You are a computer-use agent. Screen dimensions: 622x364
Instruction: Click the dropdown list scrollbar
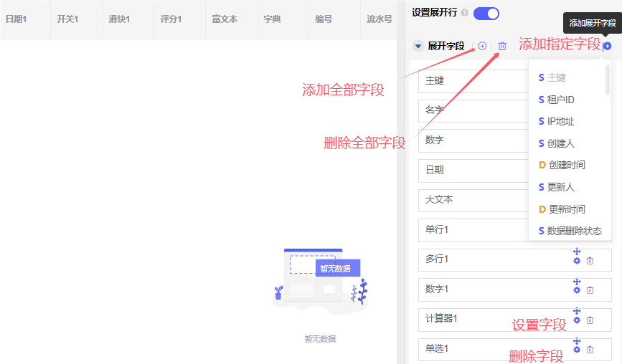(608, 79)
